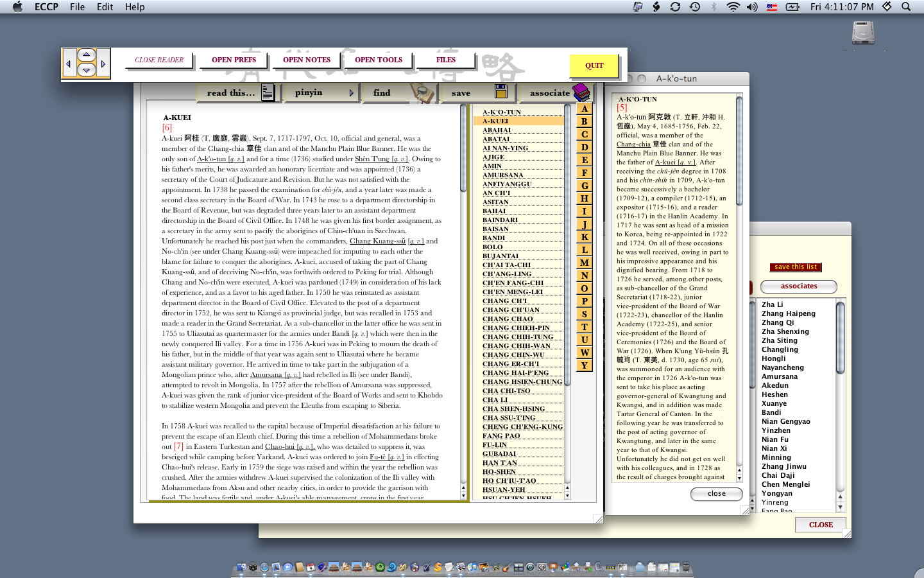924x578 pixels.
Task: Select CHANG CH'I entry in the list
Action: coord(518,301)
